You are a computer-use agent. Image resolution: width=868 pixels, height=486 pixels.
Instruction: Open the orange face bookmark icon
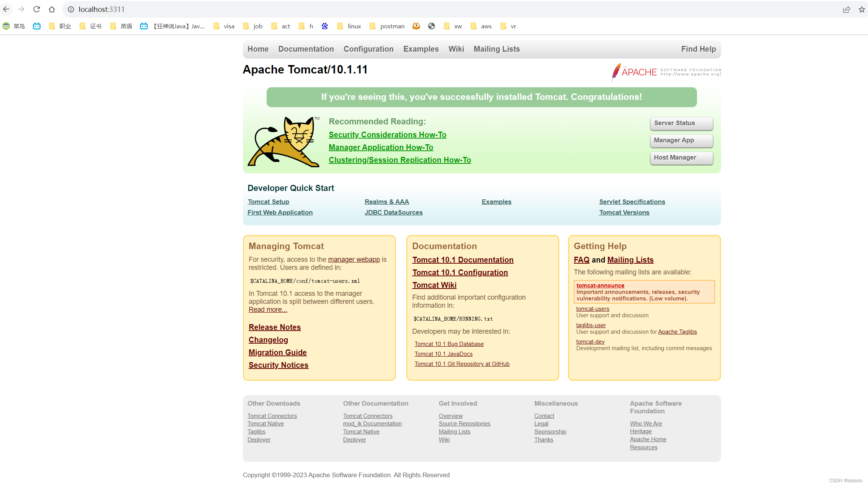(x=416, y=26)
